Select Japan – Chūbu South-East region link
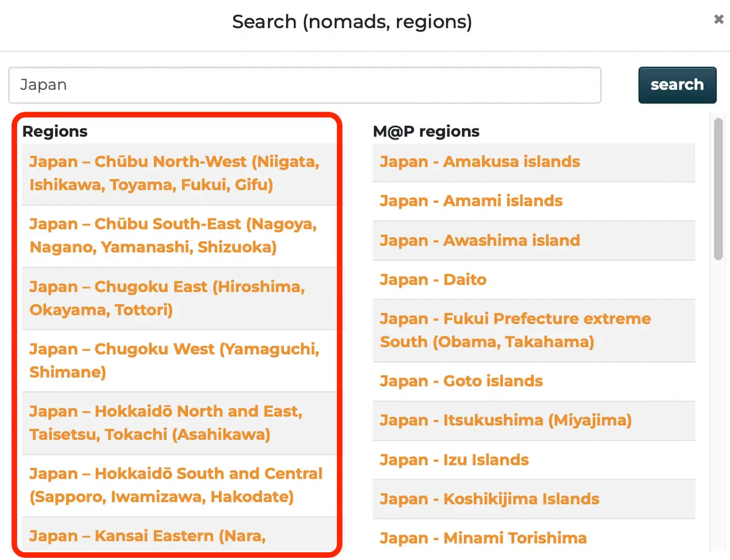The height and width of the screenshot is (560, 730). [173, 235]
